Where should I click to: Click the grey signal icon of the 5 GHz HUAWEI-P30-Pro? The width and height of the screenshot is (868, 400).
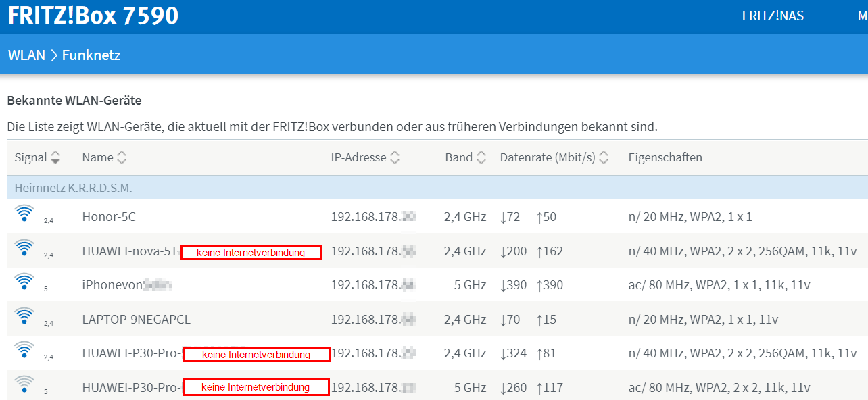24,384
